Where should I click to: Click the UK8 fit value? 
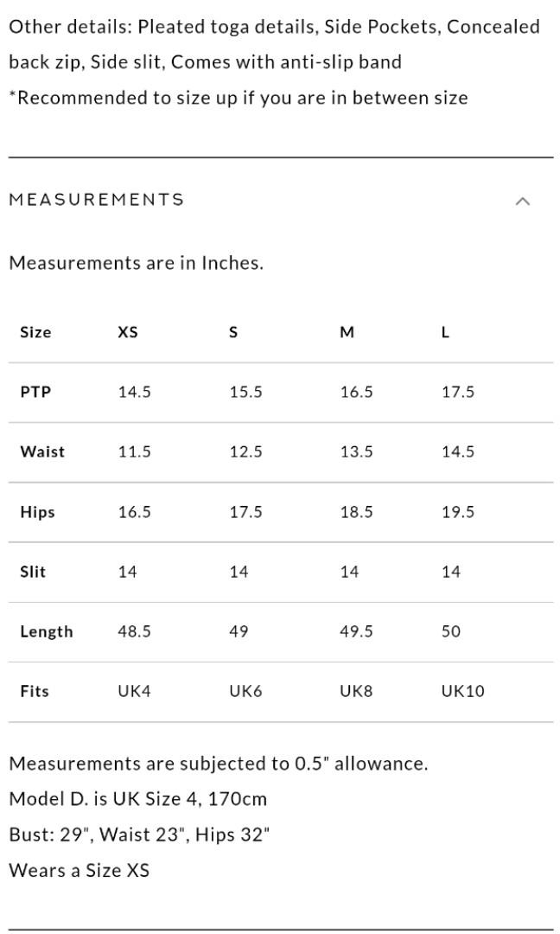point(356,691)
